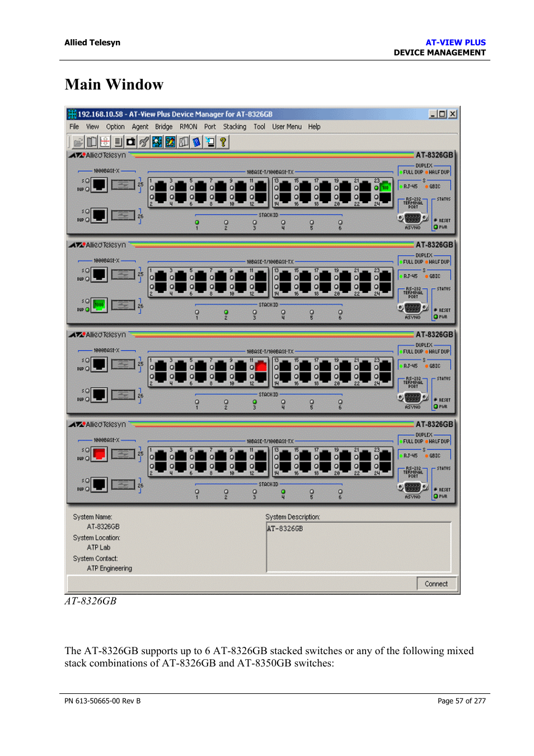Click the wrench tool toolbar icon
This screenshot has height=756, width=534.
(144, 142)
